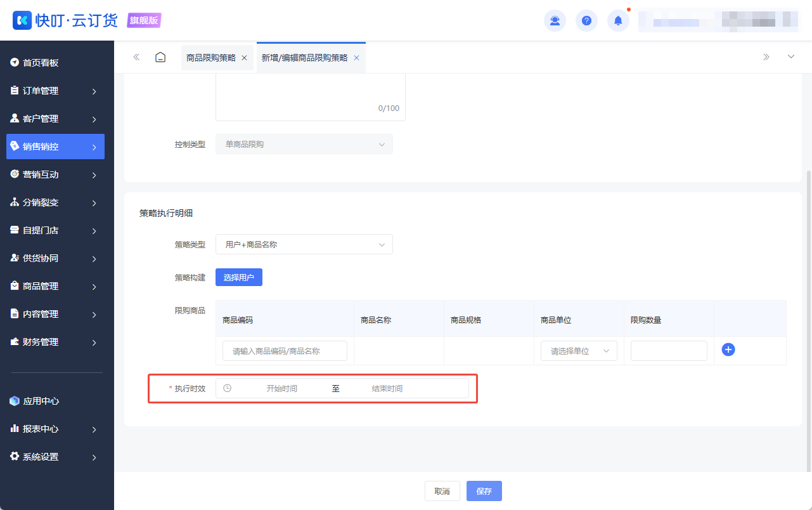Screen dimensions: 812x510
Task: Click the 开始时间 field
Action: pyautogui.click(x=281, y=388)
